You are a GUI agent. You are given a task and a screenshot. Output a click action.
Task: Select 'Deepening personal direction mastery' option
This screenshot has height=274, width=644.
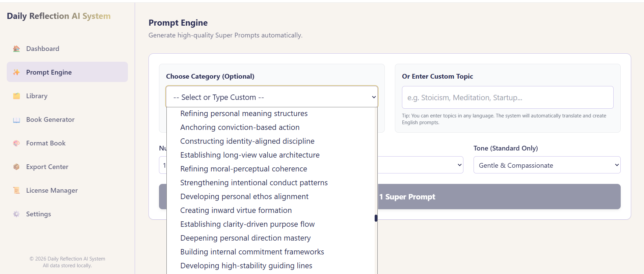click(245, 238)
